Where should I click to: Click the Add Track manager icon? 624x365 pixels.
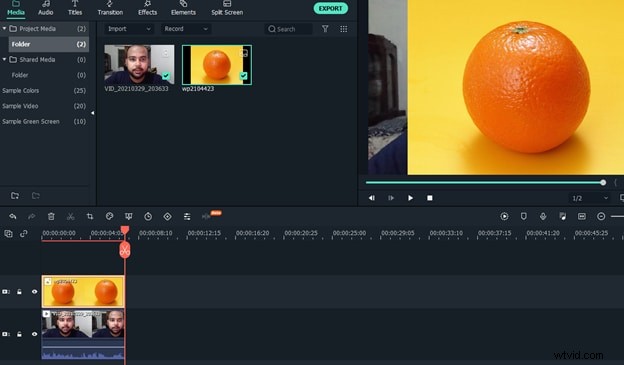pyautogui.click(x=8, y=234)
